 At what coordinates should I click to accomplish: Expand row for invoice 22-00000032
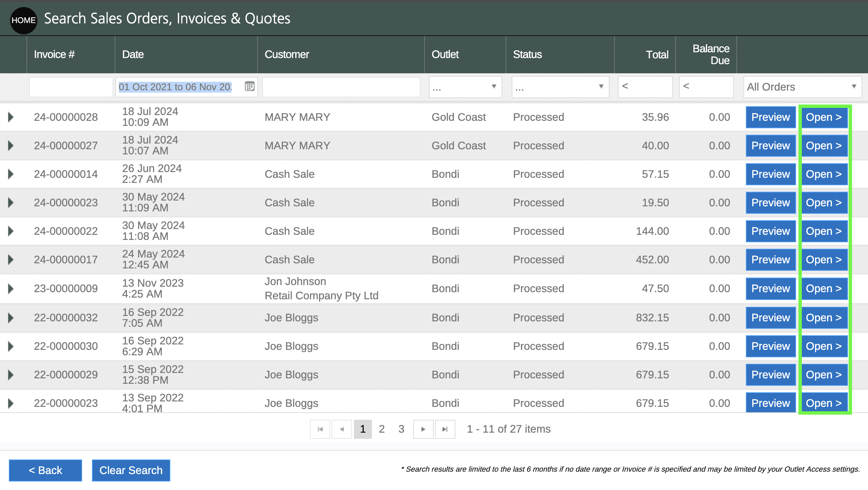pyautogui.click(x=11, y=318)
